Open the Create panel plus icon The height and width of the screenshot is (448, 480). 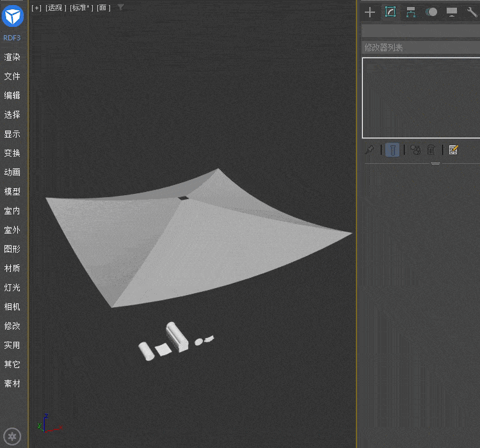click(370, 12)
